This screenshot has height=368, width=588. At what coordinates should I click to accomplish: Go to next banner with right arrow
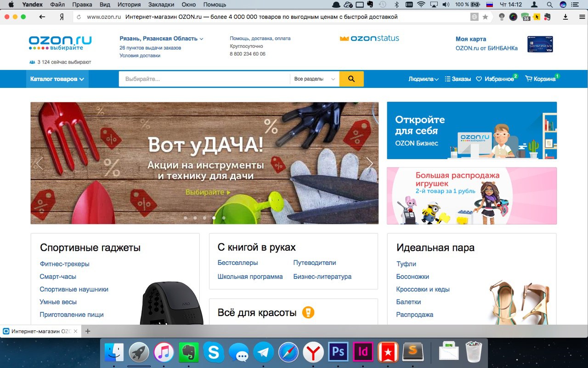[370, 163]
